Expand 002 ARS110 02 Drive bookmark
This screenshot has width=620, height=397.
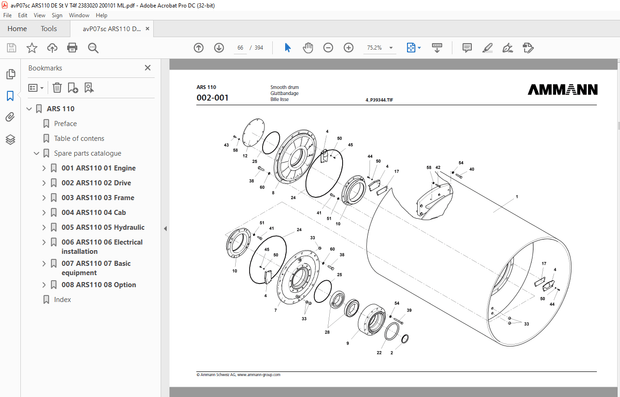coord(44,183)
